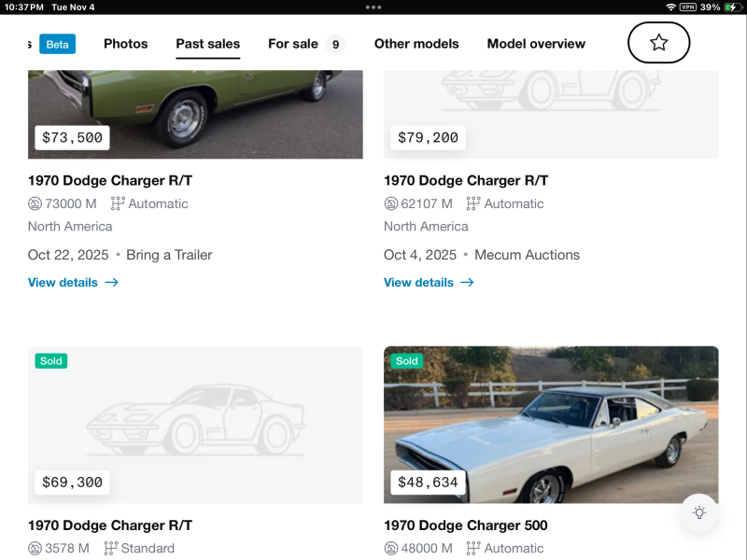Image resolution: width=747 pixels, height=560 pixels.
Task: Click odometer icon beside 73000 M
Action: tap(35, 203)
